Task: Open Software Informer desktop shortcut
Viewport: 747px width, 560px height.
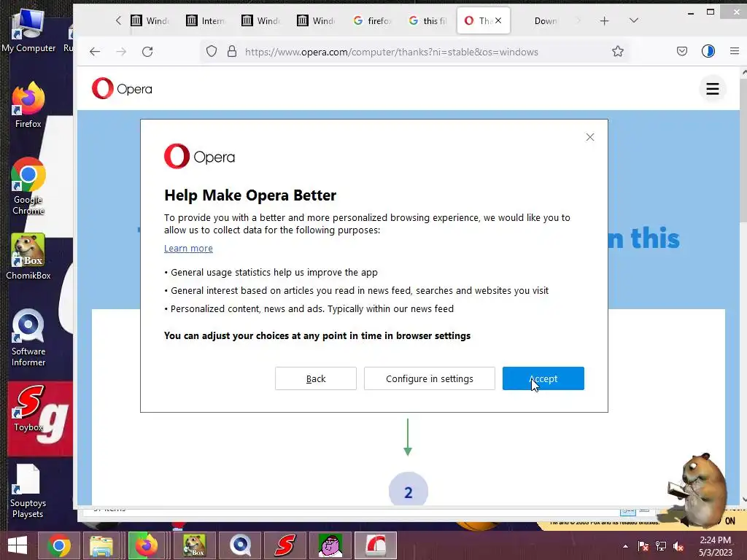Action: pos(28,338)
